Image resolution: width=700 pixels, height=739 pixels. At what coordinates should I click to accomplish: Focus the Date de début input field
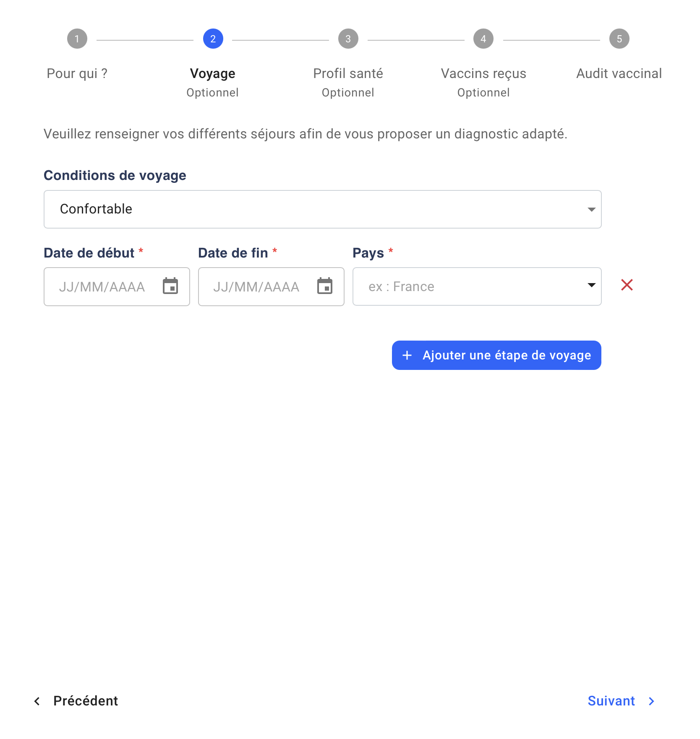[117, 286]
